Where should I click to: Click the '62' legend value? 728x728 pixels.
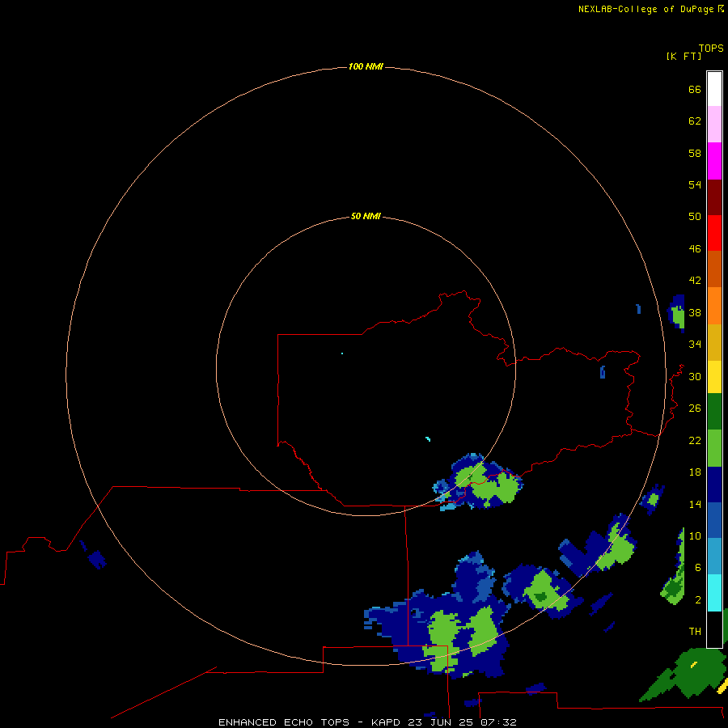[x=695, y=121]
